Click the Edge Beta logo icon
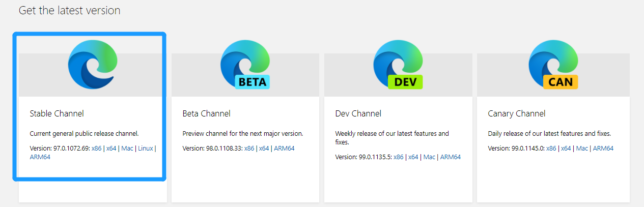644x207 pixels. pos(245,65)
